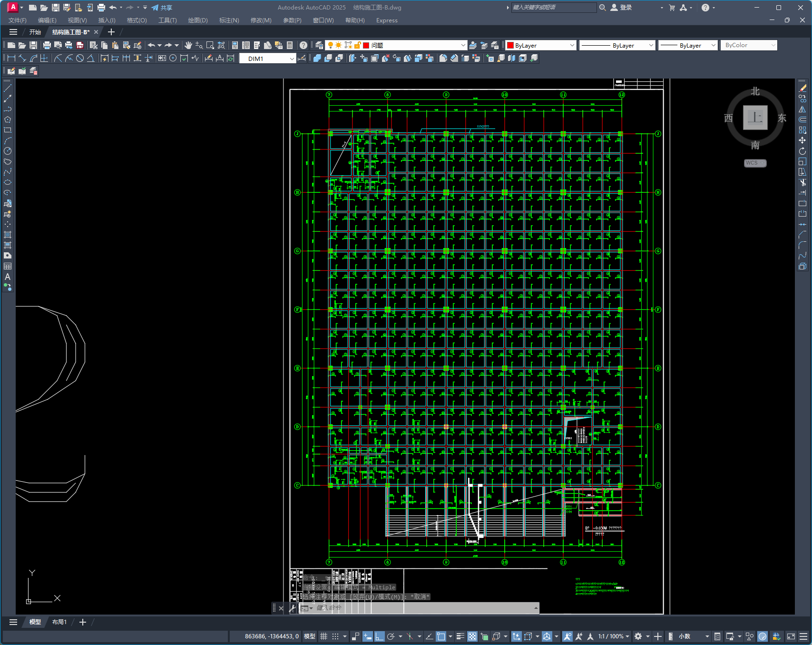
Task: Click the customization hamburger in status bar
Action: [x=803, y=636]
